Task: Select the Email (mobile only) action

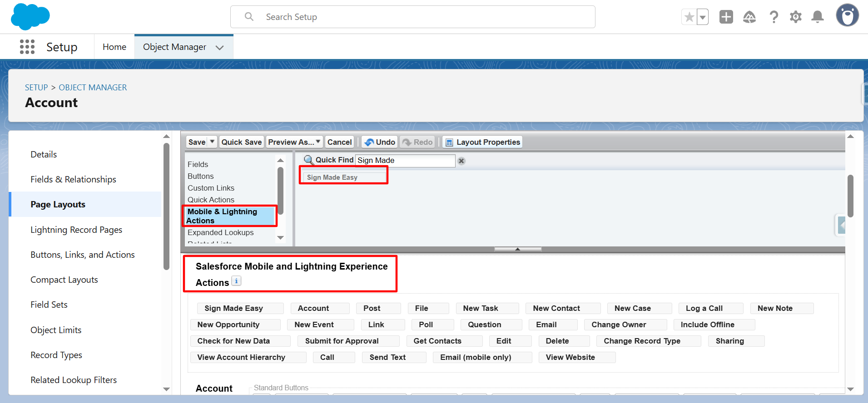Action: tap(482, 357)
